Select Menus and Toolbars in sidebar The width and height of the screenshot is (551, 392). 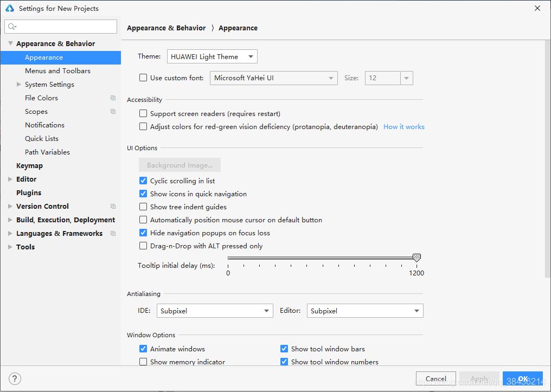[57, 71]
